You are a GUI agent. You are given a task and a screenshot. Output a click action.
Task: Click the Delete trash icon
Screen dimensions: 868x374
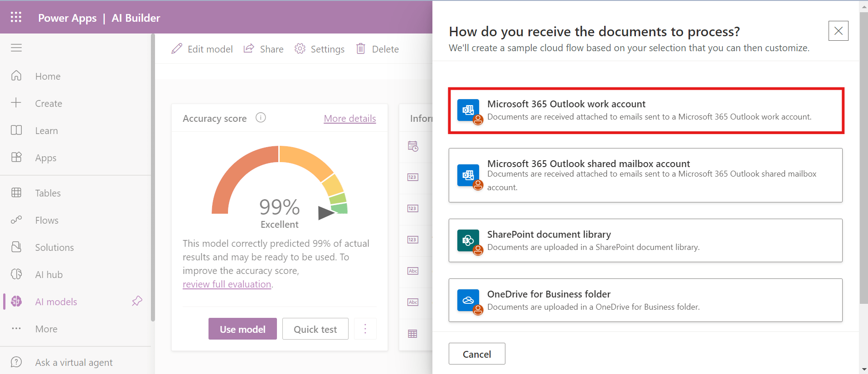[361, 49]
